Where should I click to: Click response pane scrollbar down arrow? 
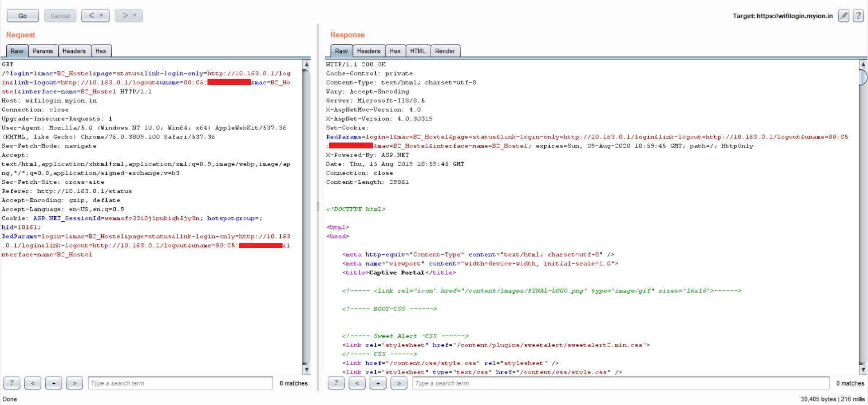click(863, 370)
